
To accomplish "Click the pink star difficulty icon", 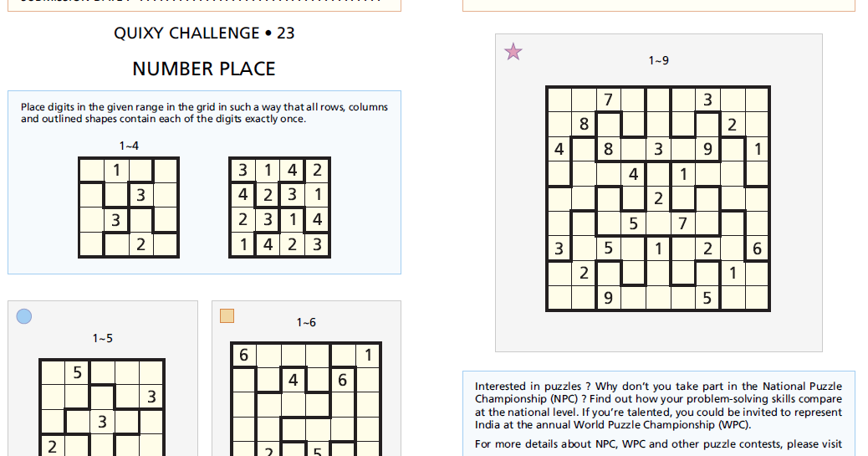I will (x=513, y=52).
